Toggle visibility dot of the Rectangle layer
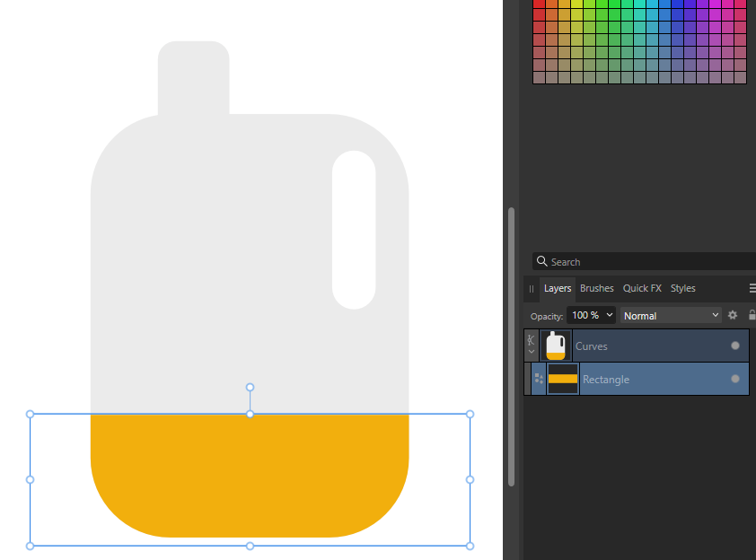Image resolution: width=756 pixels, height=560 pixels. click(734, 379)
